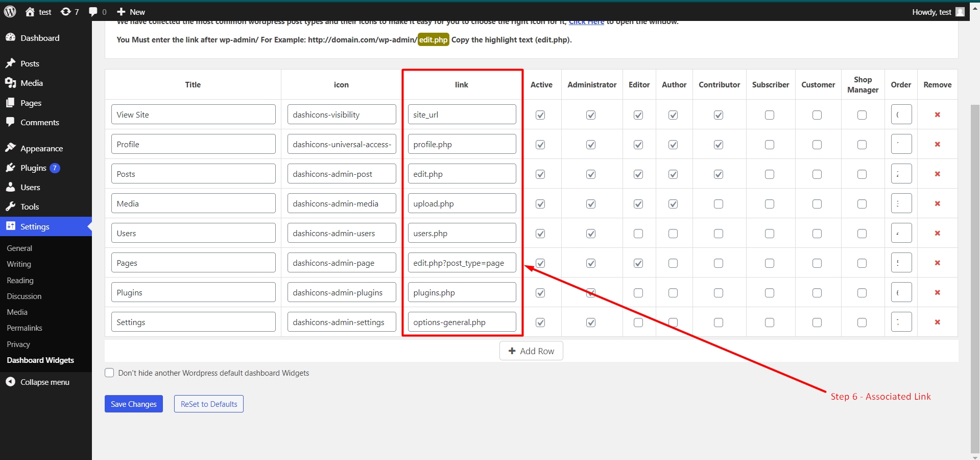This screenshot has width=980, height=460.
Task: Click the Settings icon in sidebar
Action: 10,226
